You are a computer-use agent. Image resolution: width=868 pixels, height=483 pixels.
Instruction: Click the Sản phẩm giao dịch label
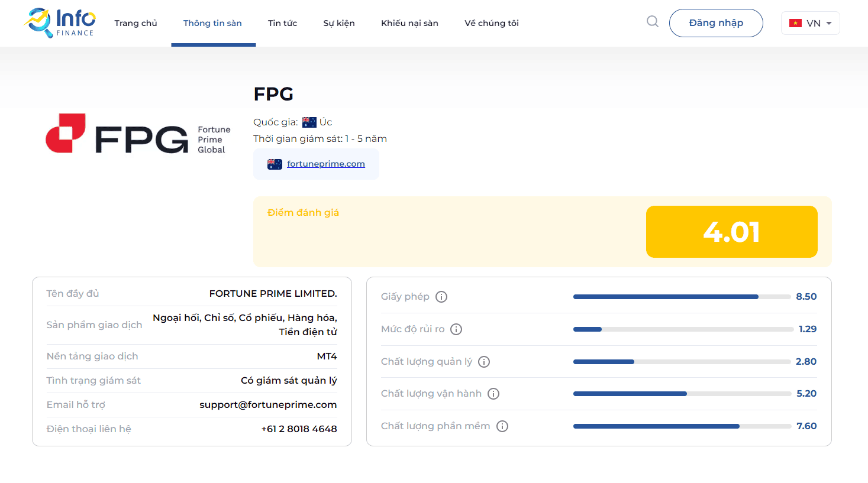click(x=95, y=325)
